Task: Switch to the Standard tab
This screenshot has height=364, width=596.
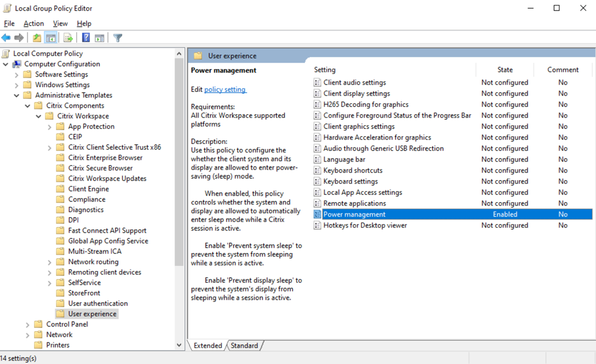Action: point(244,345)
